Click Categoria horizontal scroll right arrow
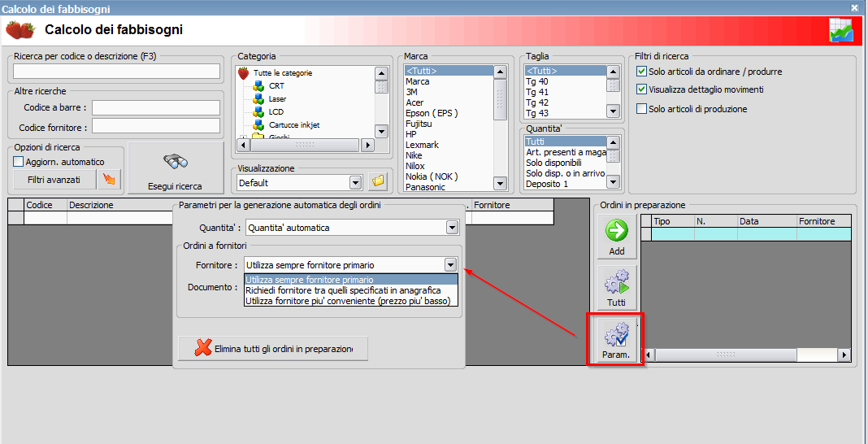This screenshot has height=444, width=868. [x=367, y=145]
